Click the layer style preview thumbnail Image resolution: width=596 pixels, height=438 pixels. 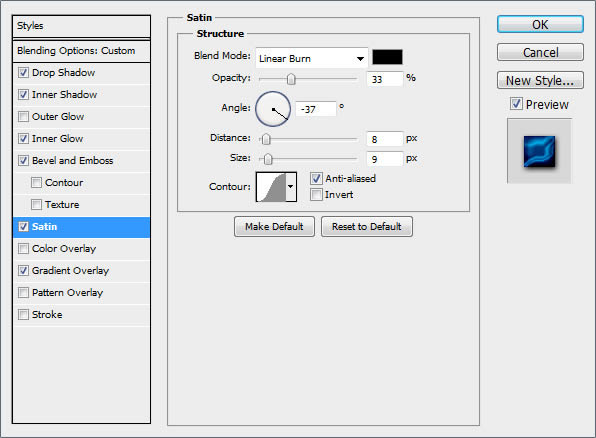pos(539,151)
